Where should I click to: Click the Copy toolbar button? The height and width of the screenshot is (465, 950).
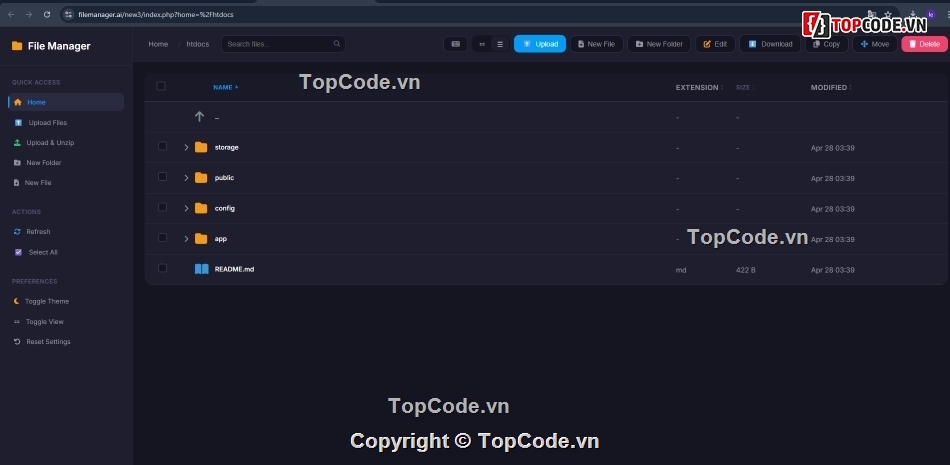click(x=826, y=44)
